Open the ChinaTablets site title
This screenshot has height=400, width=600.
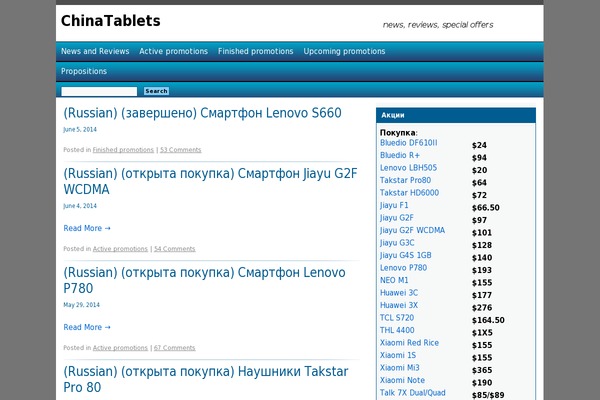point(111,21)
